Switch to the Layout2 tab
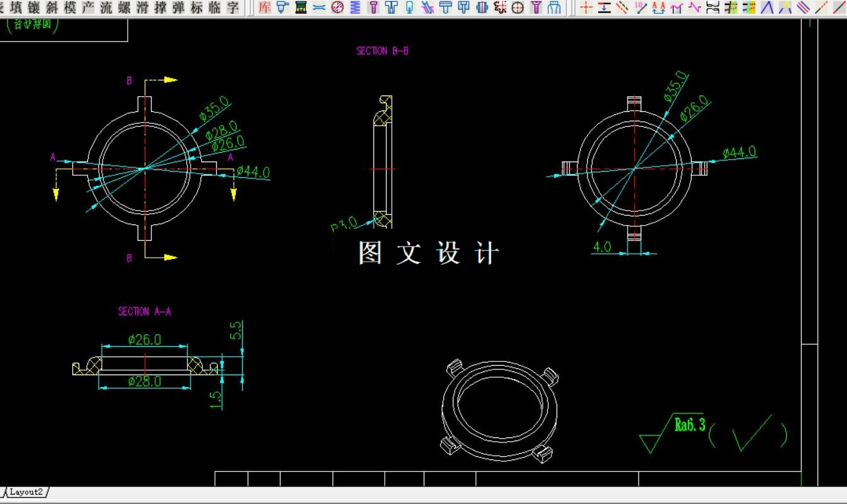The width and height of the screenshot is (847, 504). (26, 492)
